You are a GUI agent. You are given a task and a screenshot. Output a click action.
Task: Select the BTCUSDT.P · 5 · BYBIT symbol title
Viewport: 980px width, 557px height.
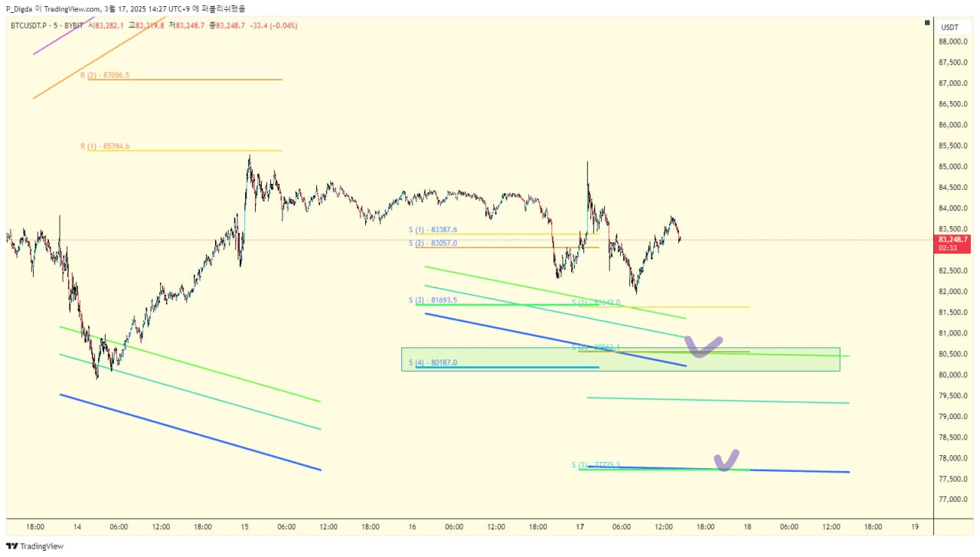(x=47, y=26)
